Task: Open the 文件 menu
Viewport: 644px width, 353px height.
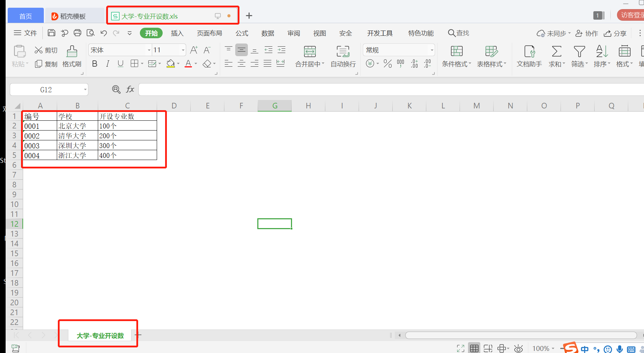Action: 25,33
